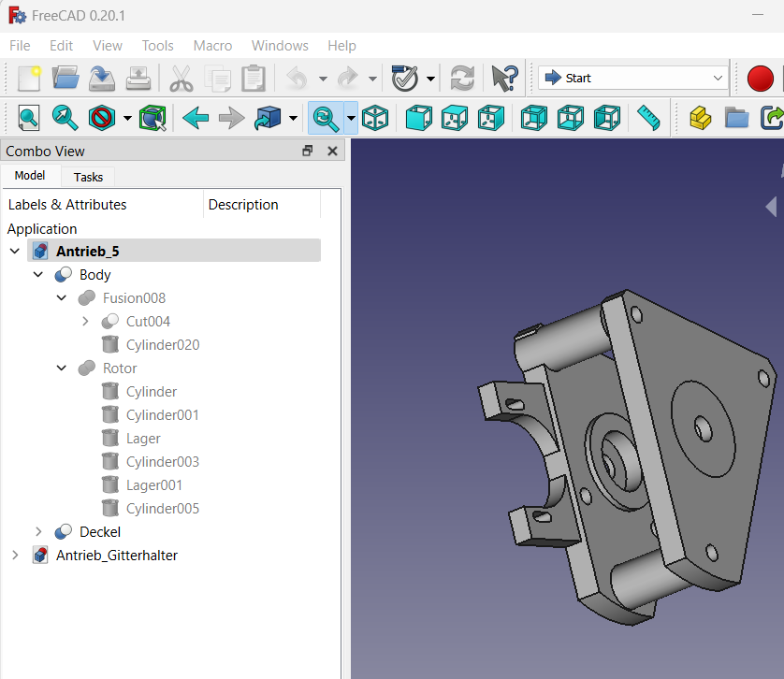Click the Measure distance ruler icon
Screen dimensions: 784x679
click(648, 118)
